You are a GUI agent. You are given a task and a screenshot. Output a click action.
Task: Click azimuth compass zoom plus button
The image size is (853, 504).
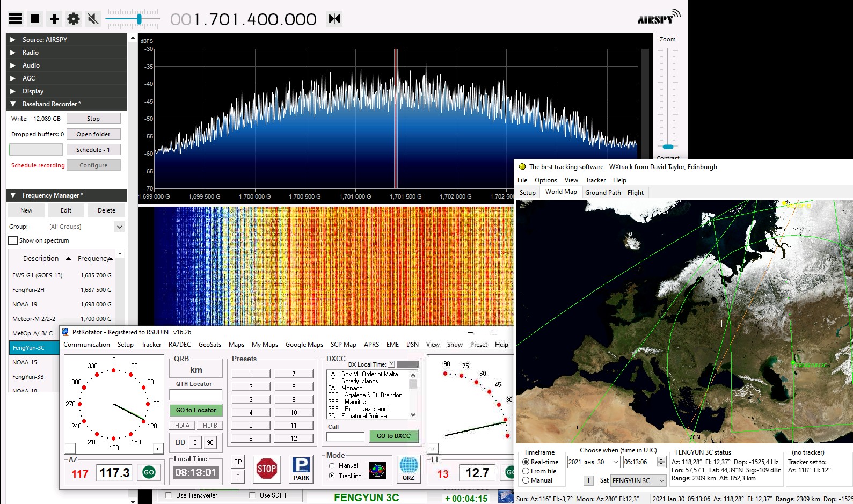(x=158, y=449)
